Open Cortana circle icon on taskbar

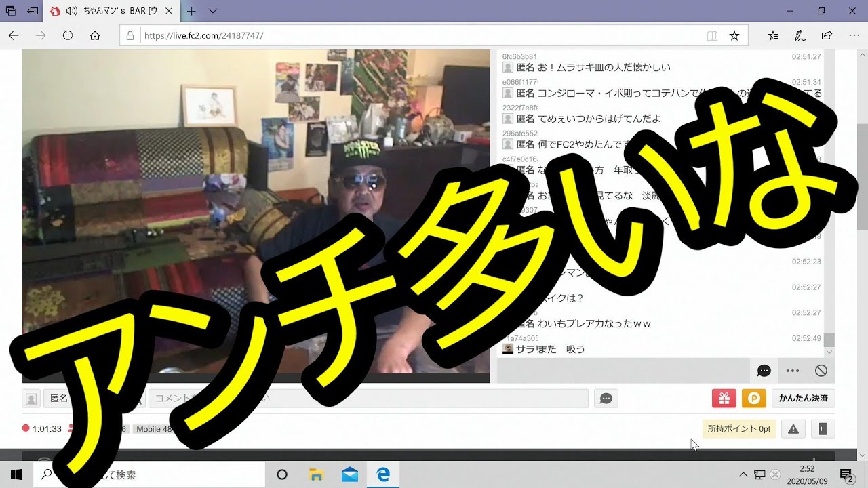point(282,474)
